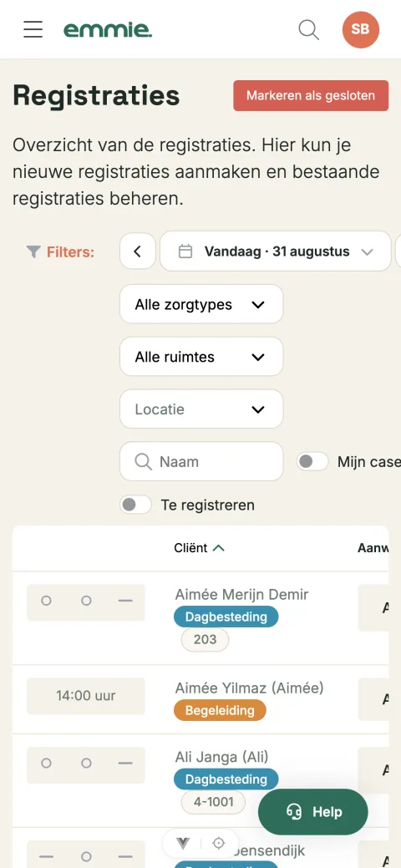Open the Help chat button
Viewport: 401px width, 868px height.
tap(313, 812)
